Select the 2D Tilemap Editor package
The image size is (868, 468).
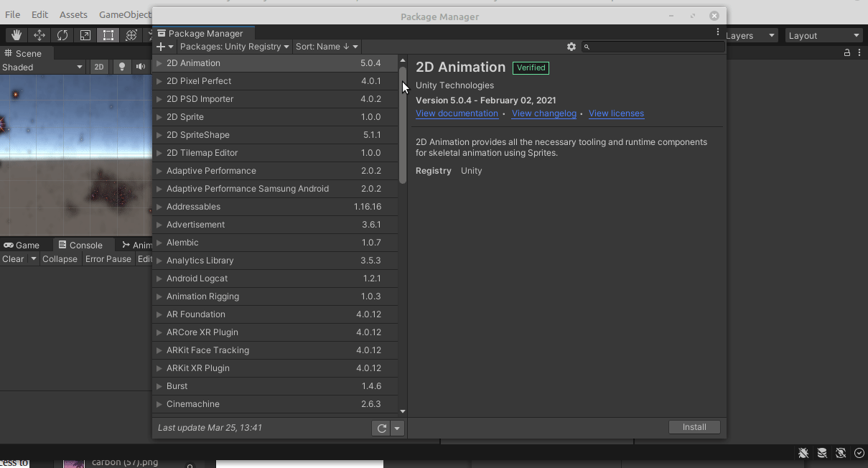click(x=275, y=153)
